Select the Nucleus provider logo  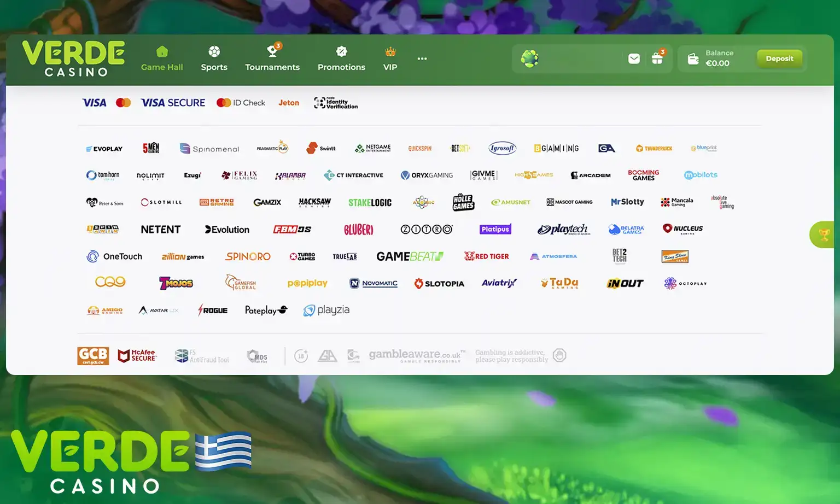point(682,229)
